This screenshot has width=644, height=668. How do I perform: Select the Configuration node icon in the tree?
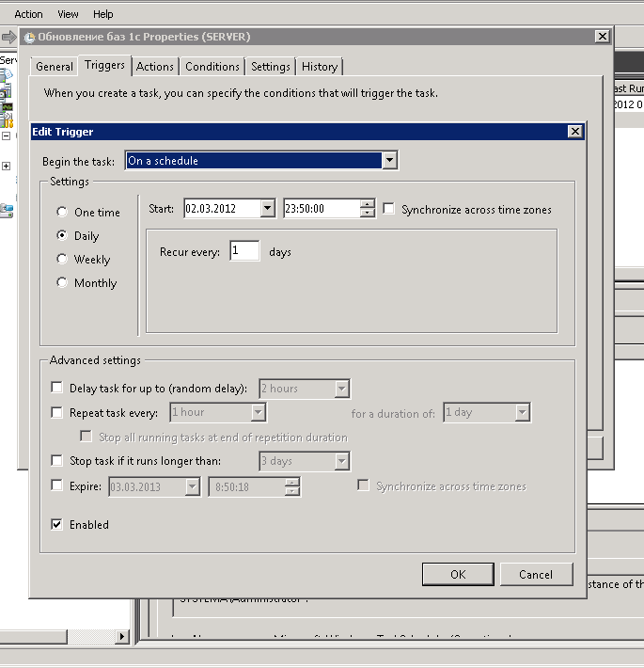pyautogui.click(x=7, y=120)
